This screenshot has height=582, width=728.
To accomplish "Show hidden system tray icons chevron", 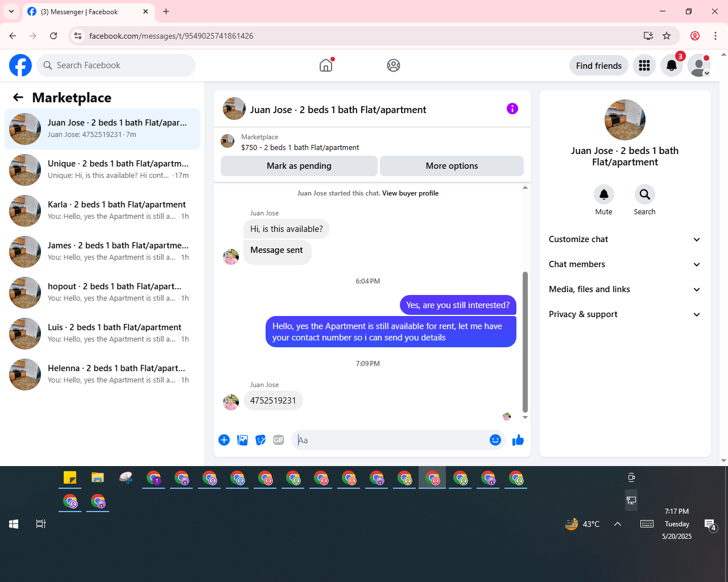I will [x=618, y=524].
